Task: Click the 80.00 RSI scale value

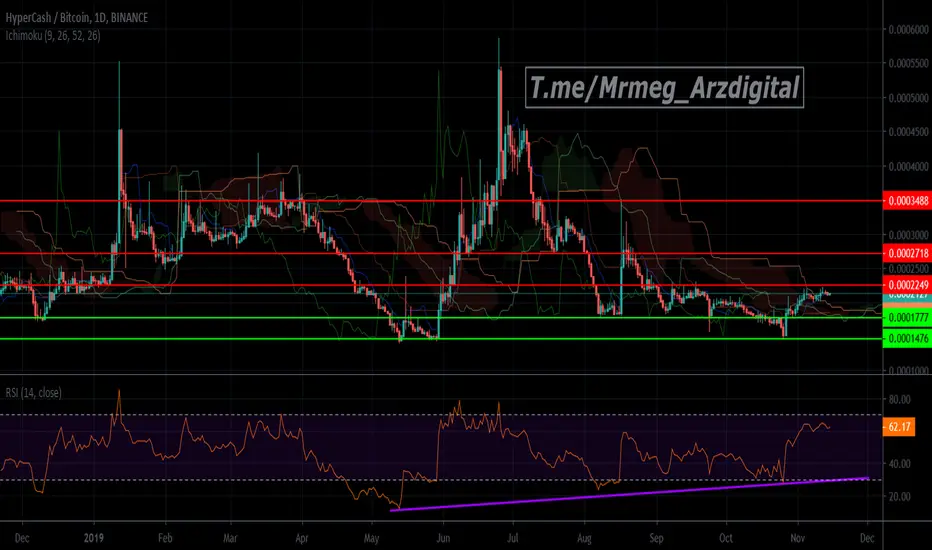Action: [900, 400]
